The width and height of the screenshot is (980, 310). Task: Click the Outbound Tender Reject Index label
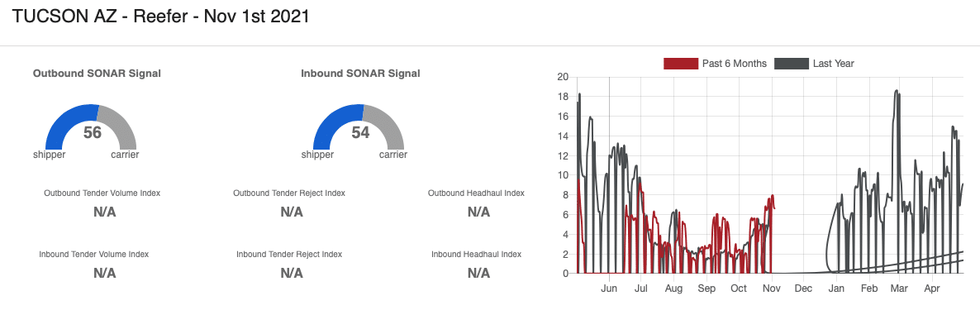click(x=289, y=193)
